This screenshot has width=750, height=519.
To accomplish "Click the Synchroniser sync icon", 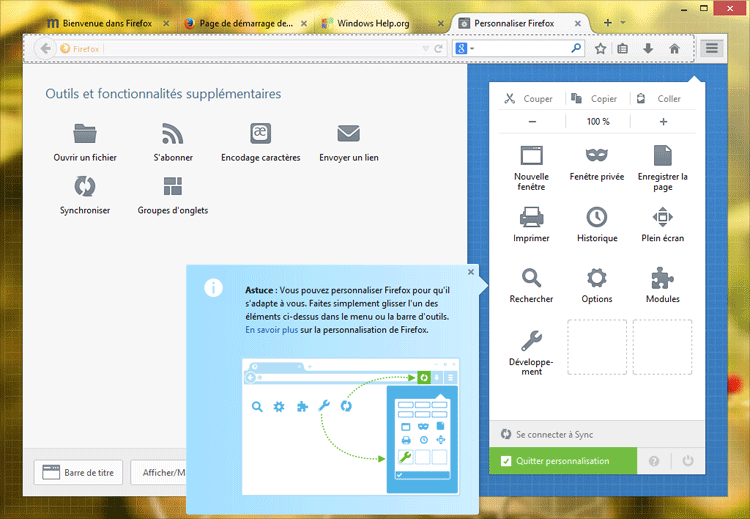I will (85, 186).
